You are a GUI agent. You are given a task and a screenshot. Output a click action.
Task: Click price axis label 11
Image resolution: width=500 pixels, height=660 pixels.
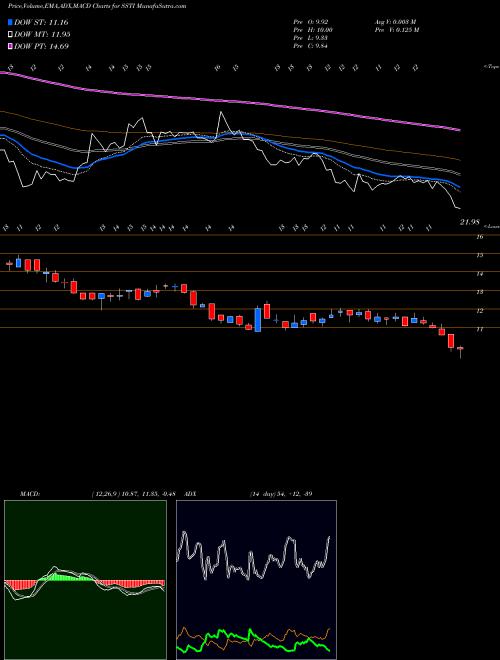pos(479,329)
